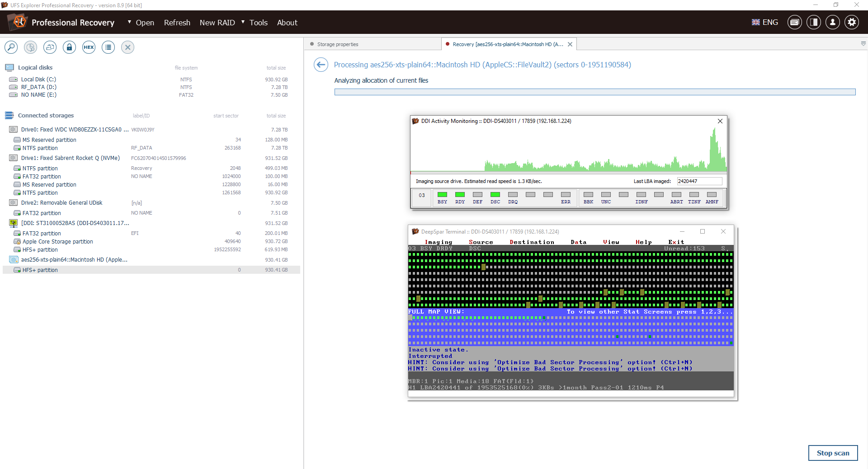Viewport: 868px width, 469px height.
Task: Open Source menu in DeepSpar Terminal
Action: click(481, 242)
